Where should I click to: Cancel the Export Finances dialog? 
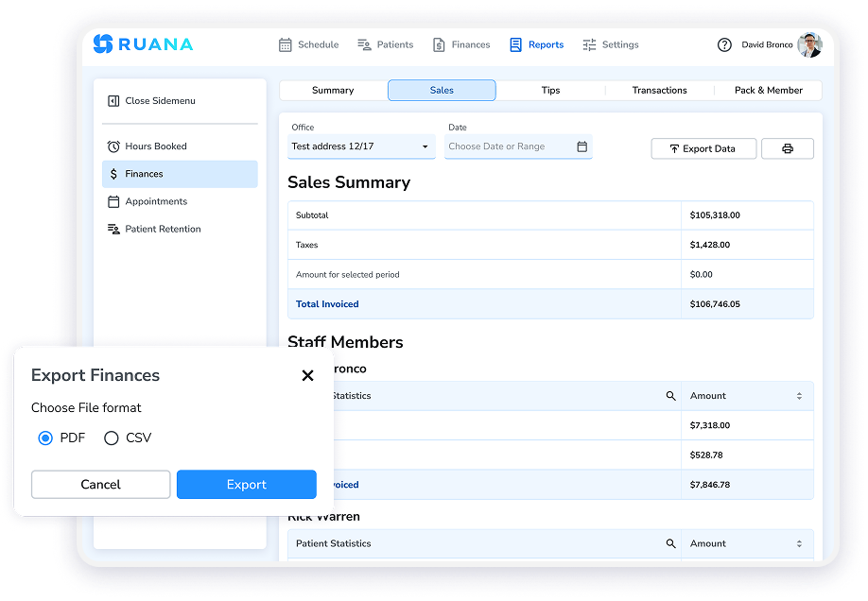pos(100,484)
